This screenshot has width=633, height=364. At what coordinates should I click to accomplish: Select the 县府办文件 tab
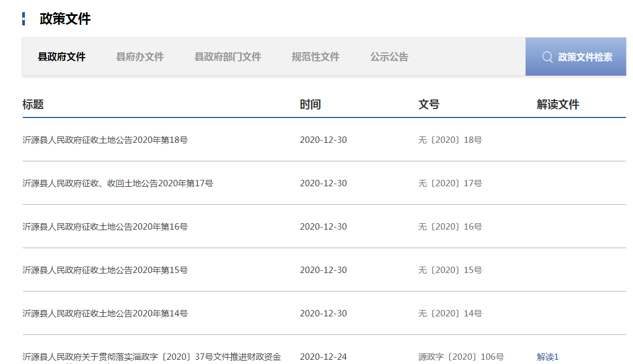[x=140, y=57]
